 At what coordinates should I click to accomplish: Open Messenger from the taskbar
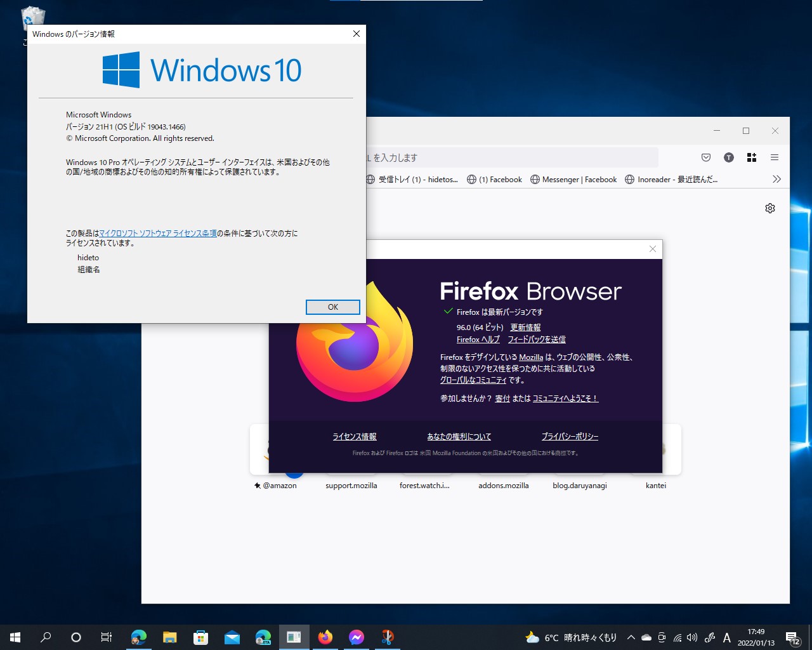point(357,637)
